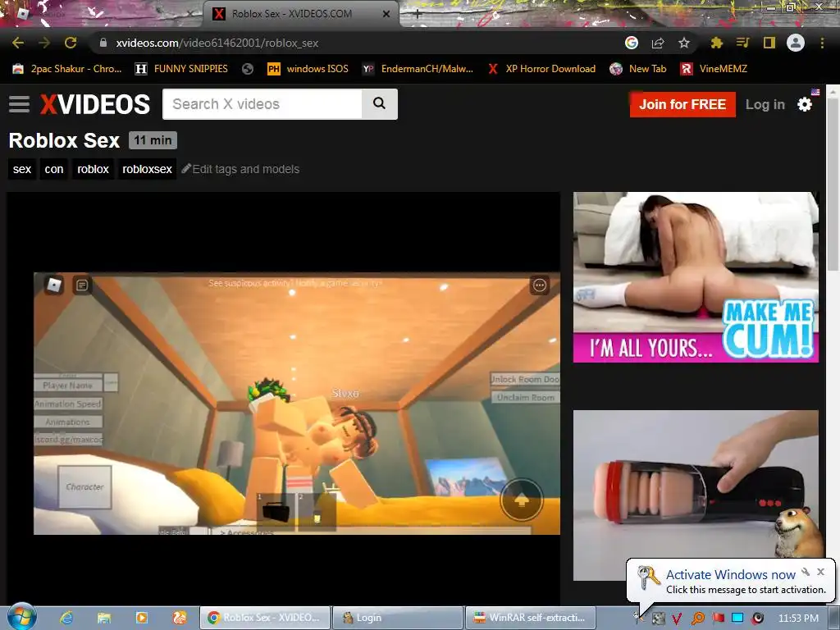Switch to the WinRAR self-extracting taskbar window
The width and height of the screenshot is (840, 630).
point(531,618)
